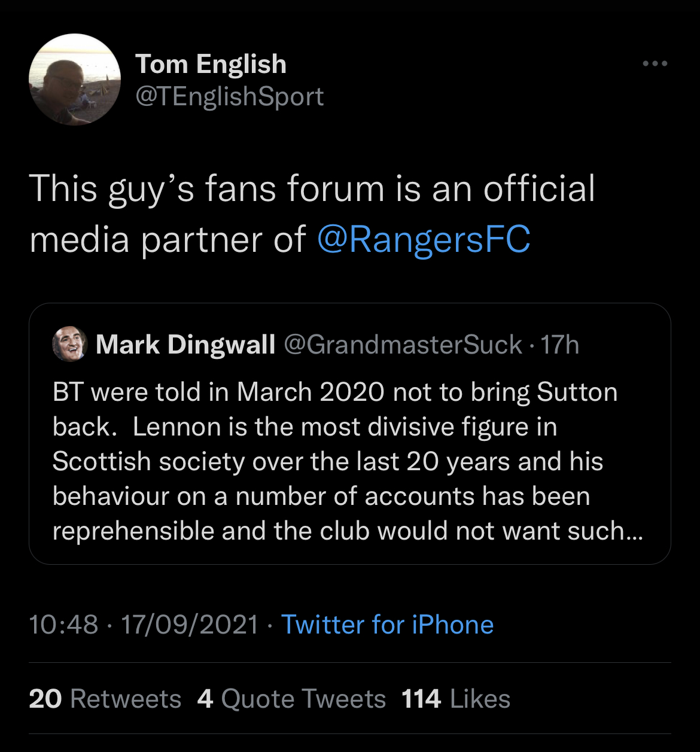This screenshot has width=700, height=752.
Task: Click the Twitter for iPhone source link
Action: point(388,625)
